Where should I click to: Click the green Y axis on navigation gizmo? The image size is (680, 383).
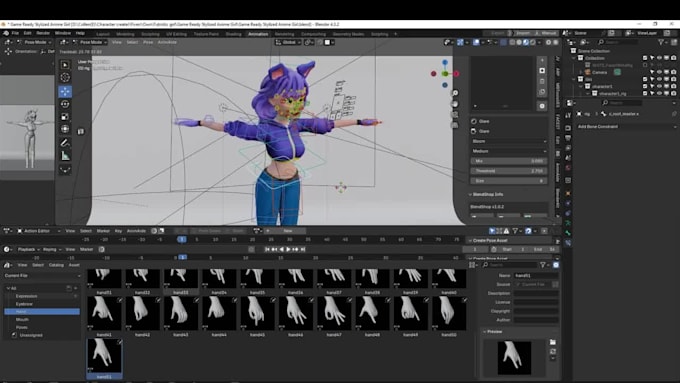tap(445, 74)
